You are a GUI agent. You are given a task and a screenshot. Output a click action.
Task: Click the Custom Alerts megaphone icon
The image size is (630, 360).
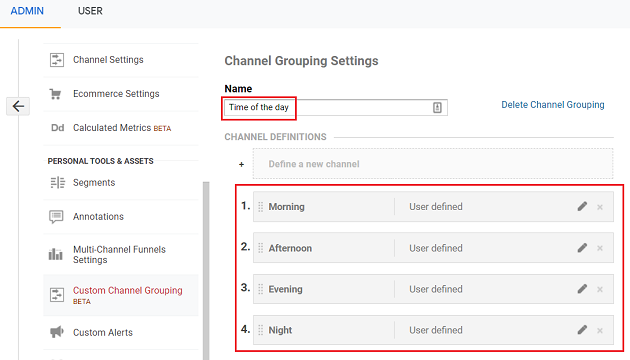tap(57, 332)
